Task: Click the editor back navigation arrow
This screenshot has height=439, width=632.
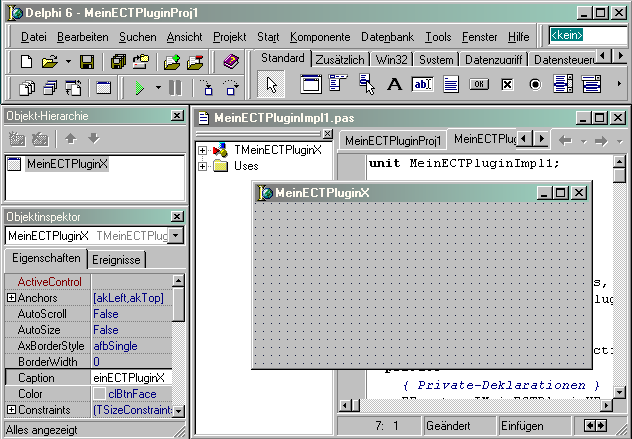Action: pyautogui.click(x=565, y=141)
